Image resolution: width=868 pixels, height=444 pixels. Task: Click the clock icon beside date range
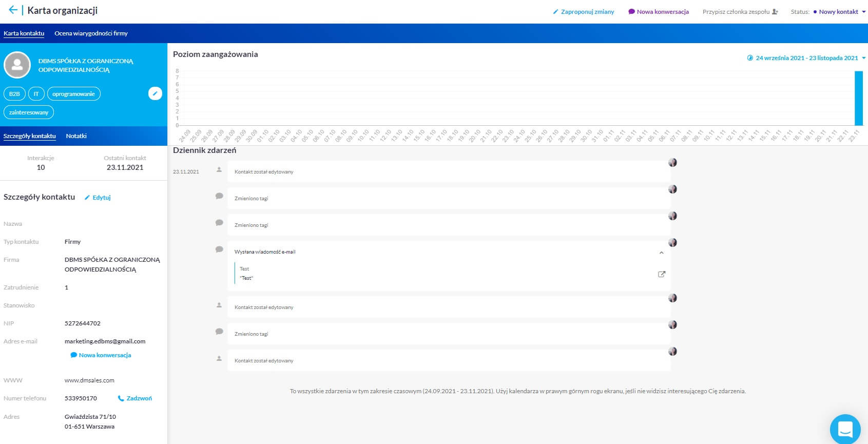click(x=750, y=58)
